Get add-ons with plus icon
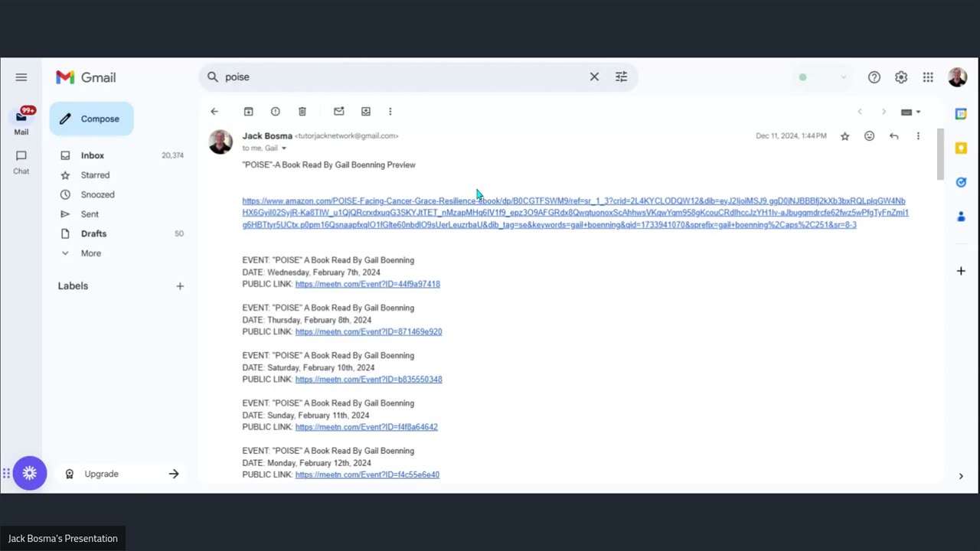Screen dimensions: 980x551 click(961, 271)
